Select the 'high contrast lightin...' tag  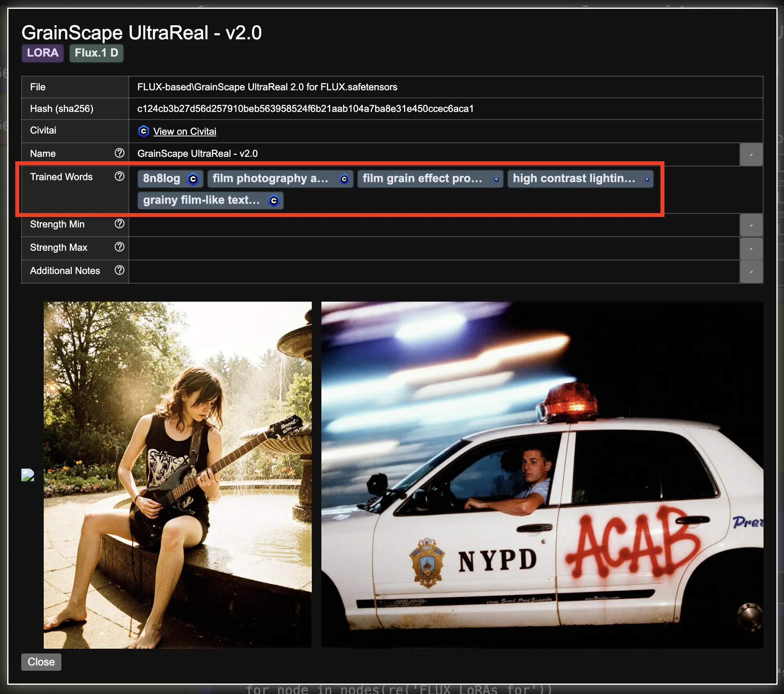tap(574, 179)
